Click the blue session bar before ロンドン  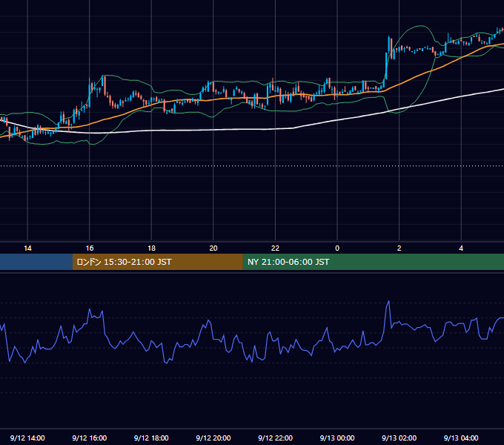[36, 262]
